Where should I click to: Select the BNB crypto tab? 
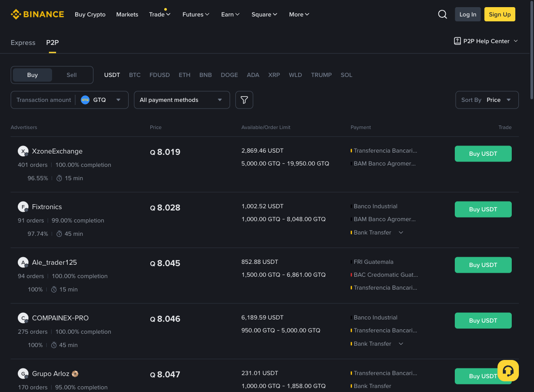click(x=206, y=75)
